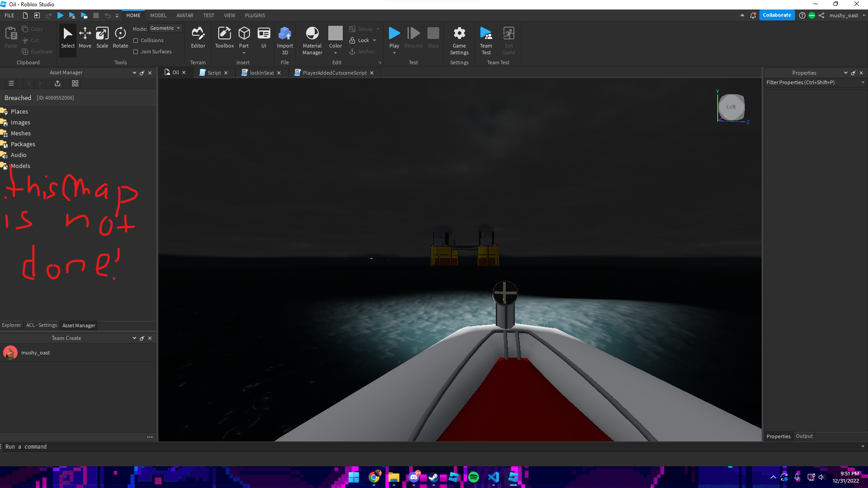Select the Move tool
The image size is (868, 488).
[x=85, y=37]
